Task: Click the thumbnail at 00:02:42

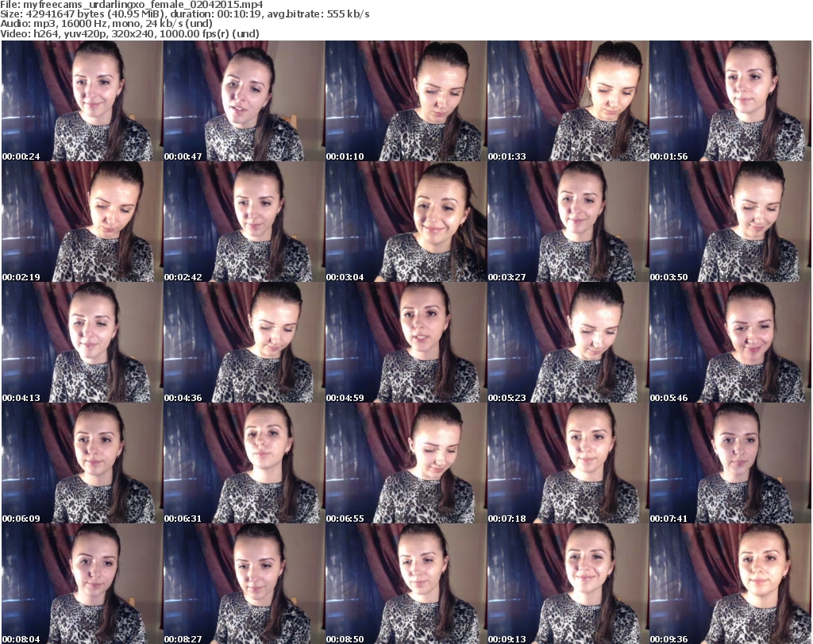Action: tap(244, 222)
